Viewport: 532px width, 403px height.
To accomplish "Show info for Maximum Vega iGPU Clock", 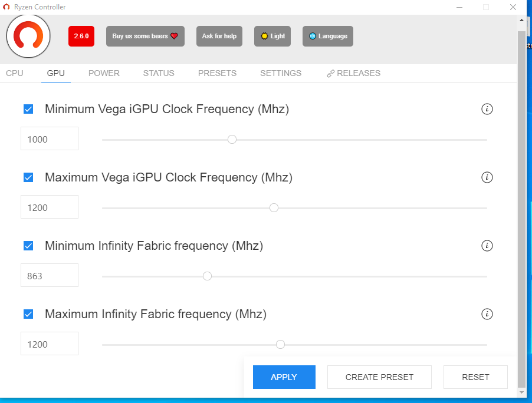I will pos(487,177).
